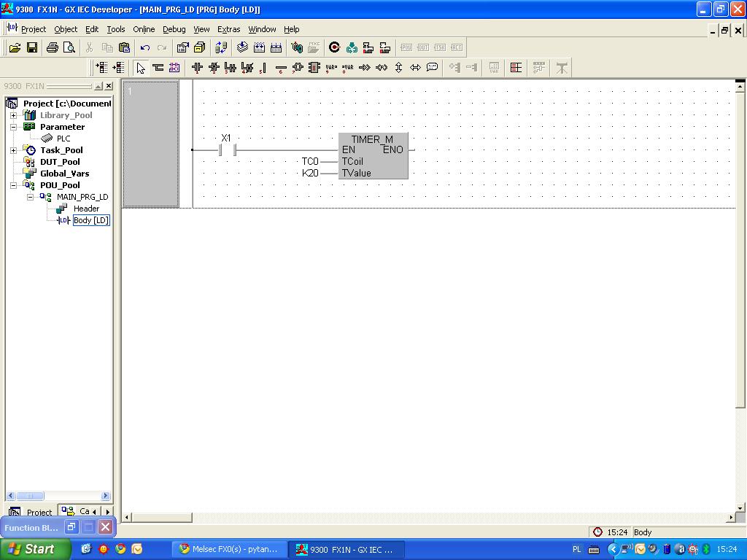Save the project with the floppy icon

tap(32, 47)
